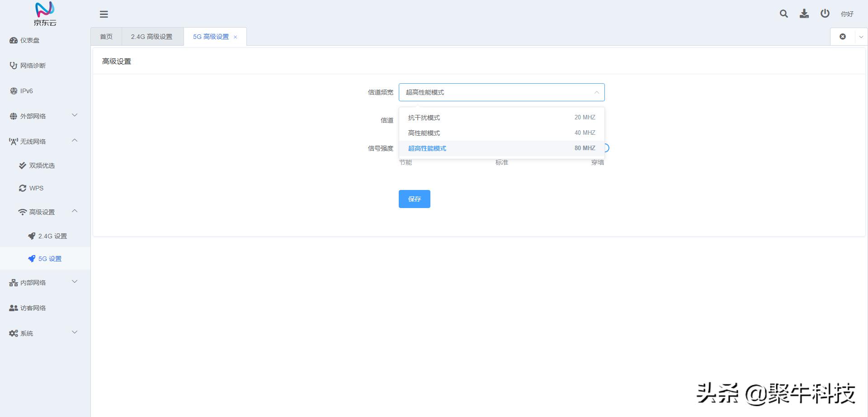Click the antenna icon for 无线网络
The image size is (868, 417).
tap(14, 142)
